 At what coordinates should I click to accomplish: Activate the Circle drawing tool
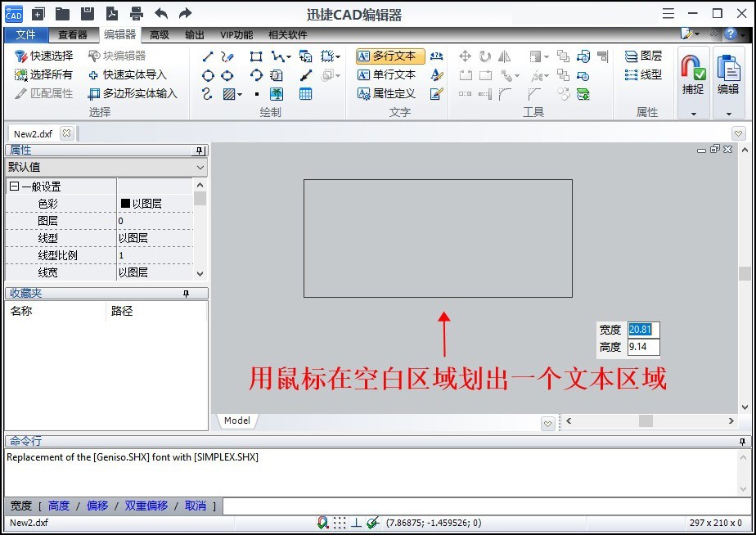point(206,74)
